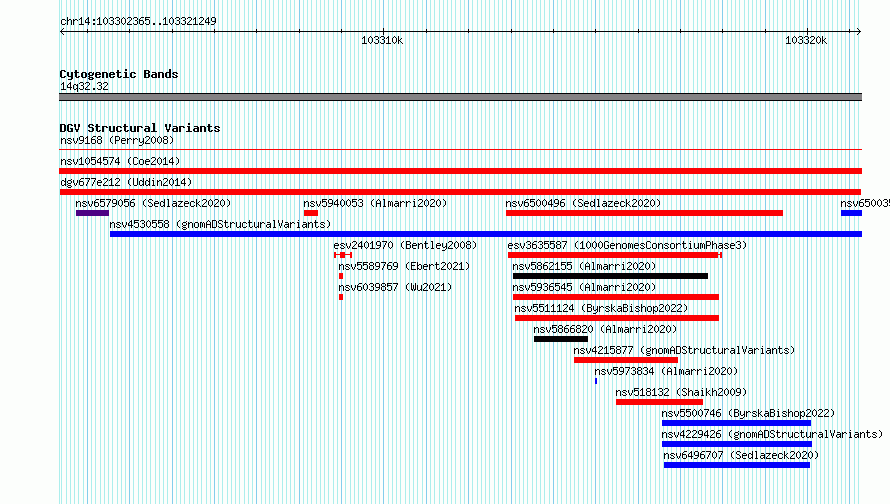Select the nsv518132 (Shaikh2009) red bar
Viewport: 890px width, 504px height.
tap(660, 402)
